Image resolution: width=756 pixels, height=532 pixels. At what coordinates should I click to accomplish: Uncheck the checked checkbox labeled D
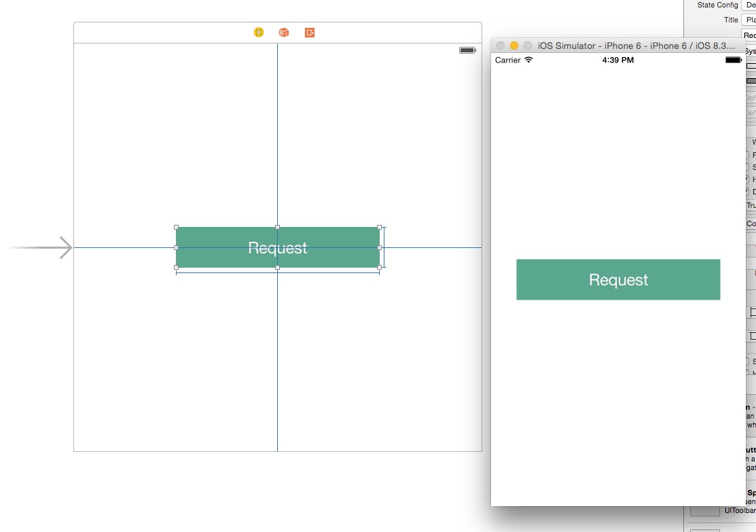coord(747,192)
